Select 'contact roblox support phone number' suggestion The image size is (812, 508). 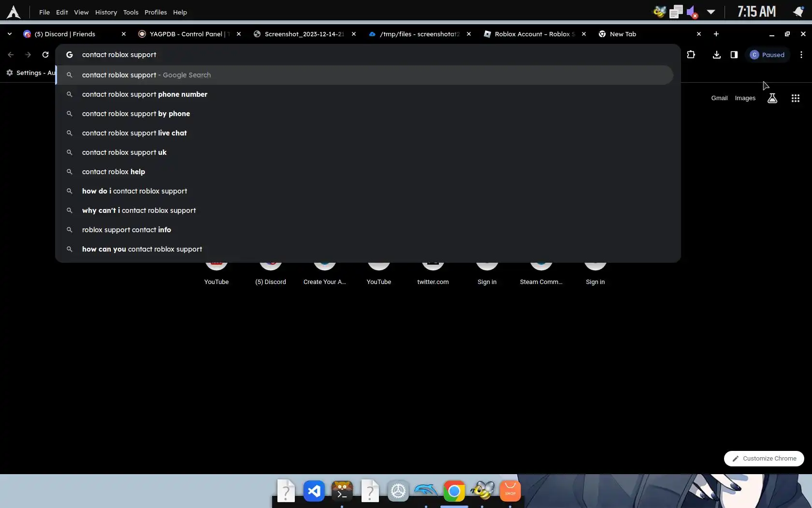coord(365,94)
